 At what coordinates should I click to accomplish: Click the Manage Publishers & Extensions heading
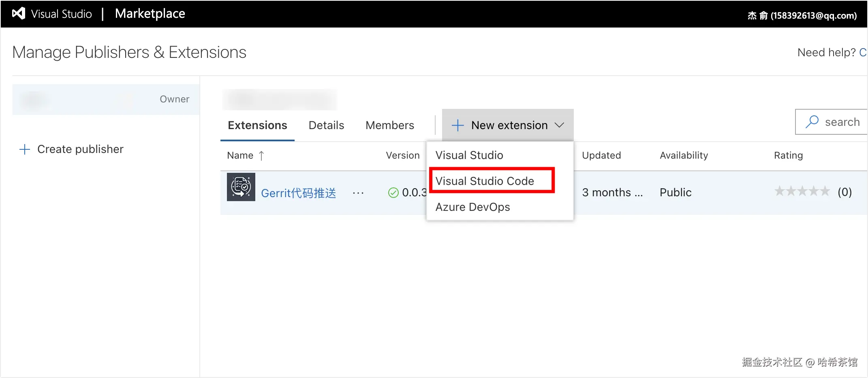[x=129, y=52]
